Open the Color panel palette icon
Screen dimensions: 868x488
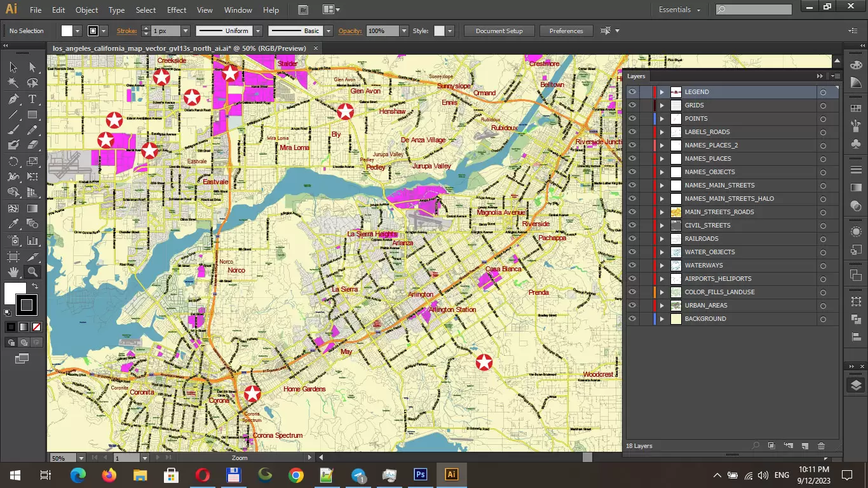855,65
